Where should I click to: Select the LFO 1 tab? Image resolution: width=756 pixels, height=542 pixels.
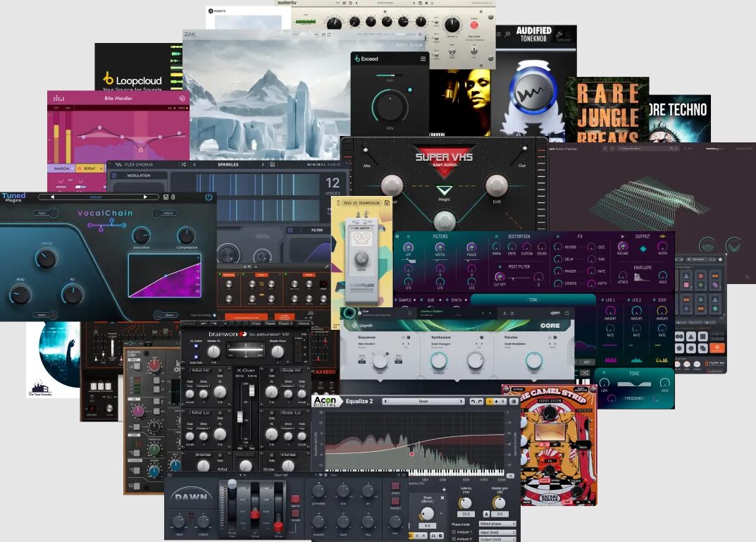click(610, 300)
